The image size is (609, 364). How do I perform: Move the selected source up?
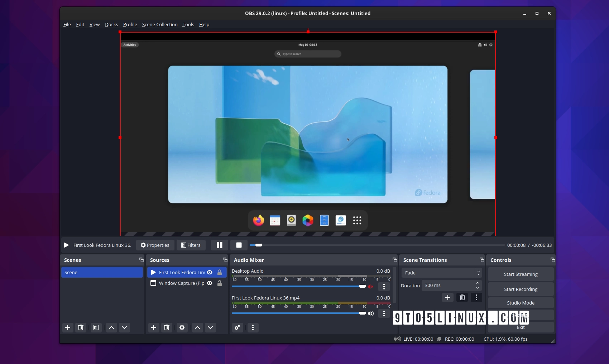tap(197, 327)
